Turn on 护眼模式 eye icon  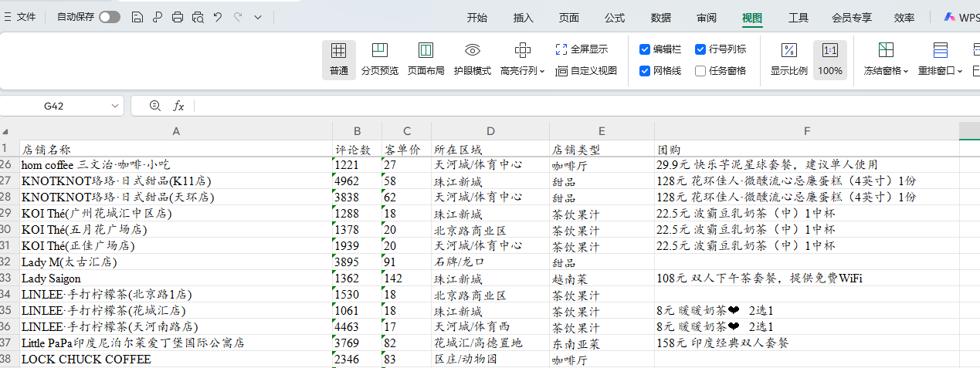click(473, 51)
